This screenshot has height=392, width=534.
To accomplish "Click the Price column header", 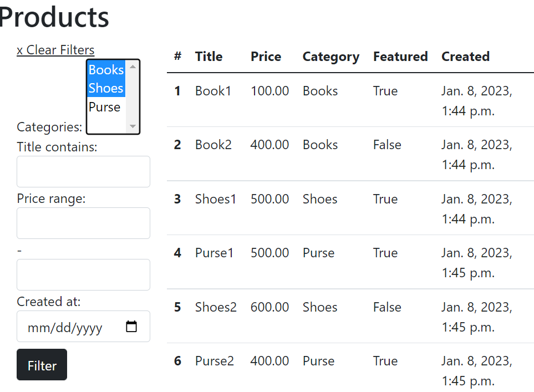I will 266,56.
